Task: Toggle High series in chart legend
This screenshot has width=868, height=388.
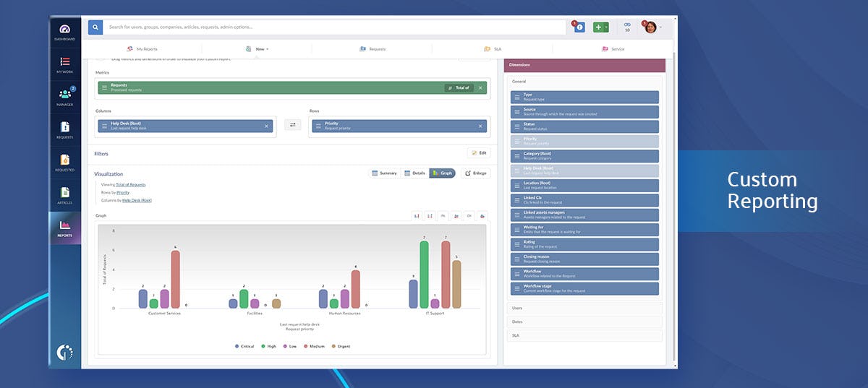Action: (268, 346)
